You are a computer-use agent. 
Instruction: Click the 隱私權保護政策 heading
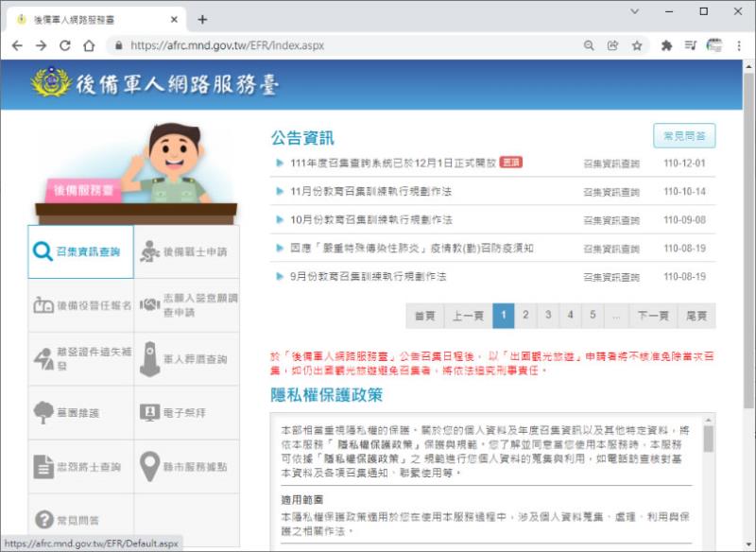(x=326, y=395)
